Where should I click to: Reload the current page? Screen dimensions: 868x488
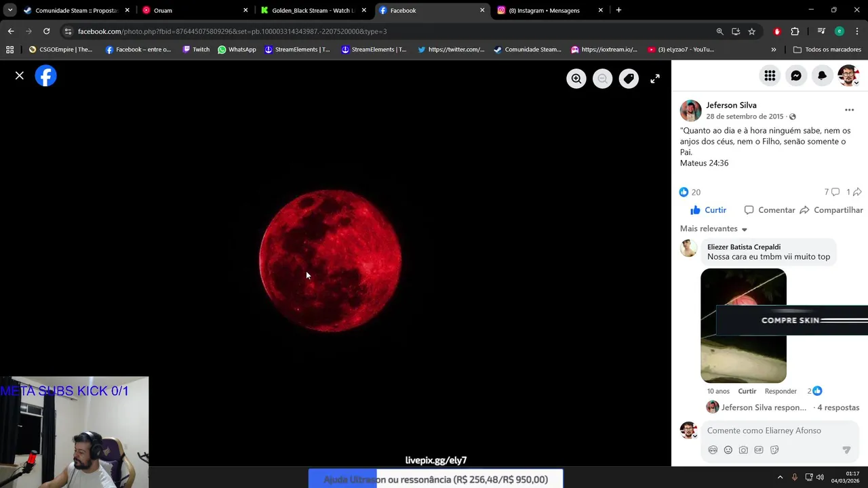pos(46,31)
